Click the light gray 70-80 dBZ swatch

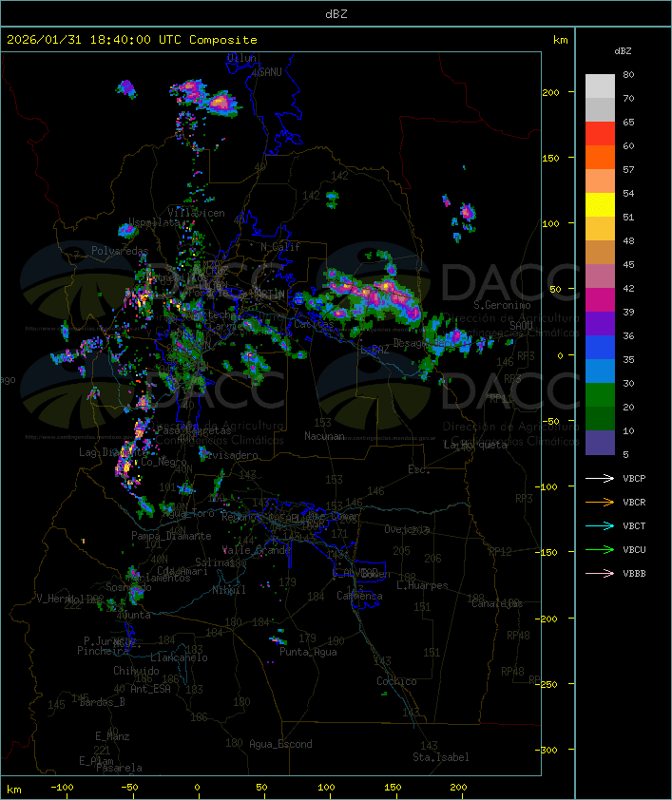coord(600,86)
